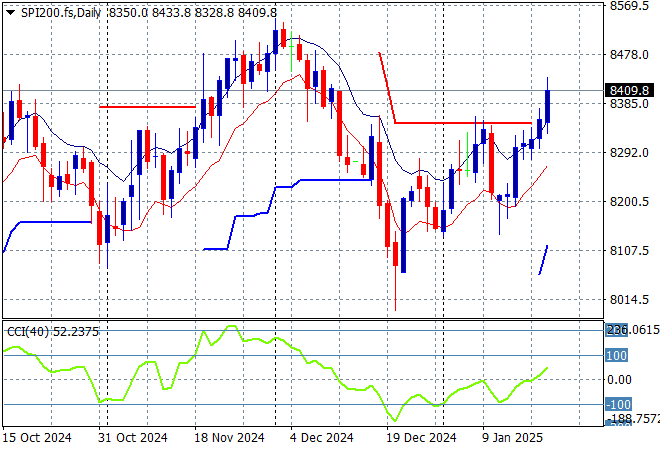Viewport: 660px width, 450px height.
Task: Select the 9 Jan 2025 date label
Action: [512, 438]
